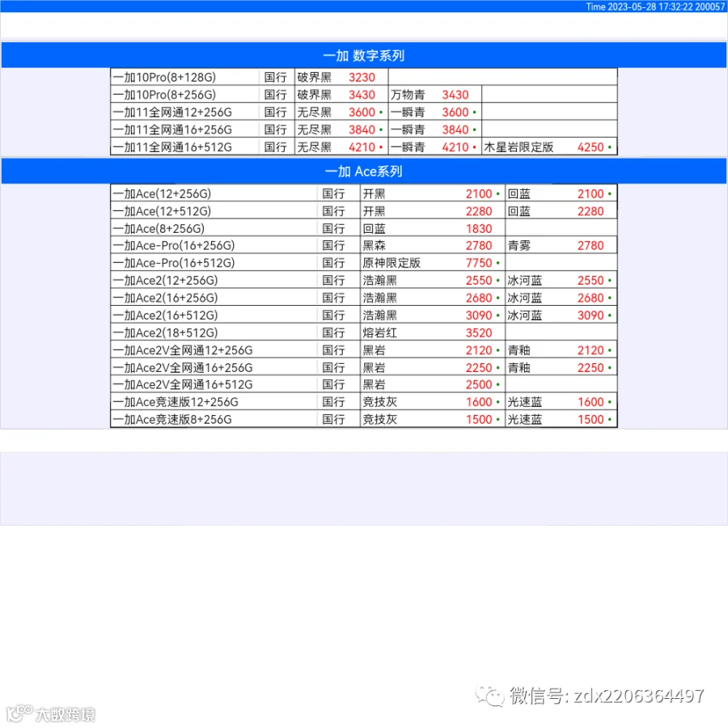Click the 冰河蓝 price '2680'
The image size is (728, 728).
(x=590, y=298)
